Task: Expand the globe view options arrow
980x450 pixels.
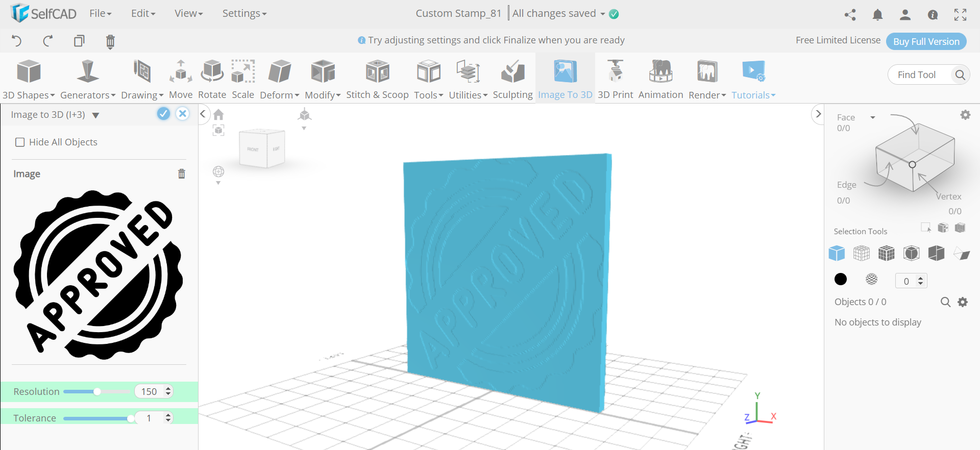Action: (218, 183)
